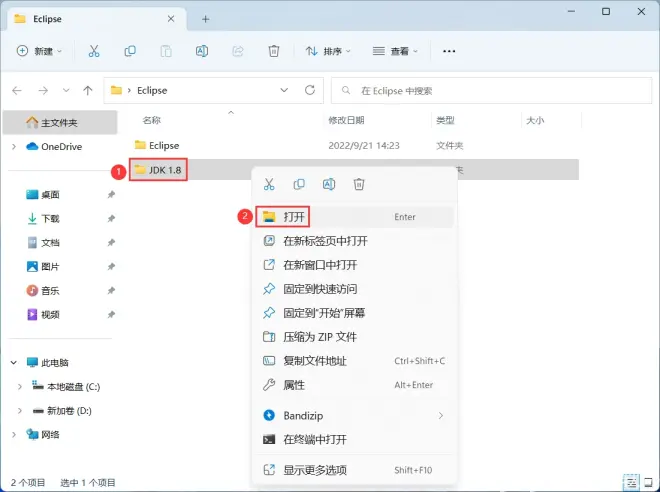The height and width of the screenshot is (492, 660).
Task: Choose 在新标签页中打开
Action: coord(354,241)
